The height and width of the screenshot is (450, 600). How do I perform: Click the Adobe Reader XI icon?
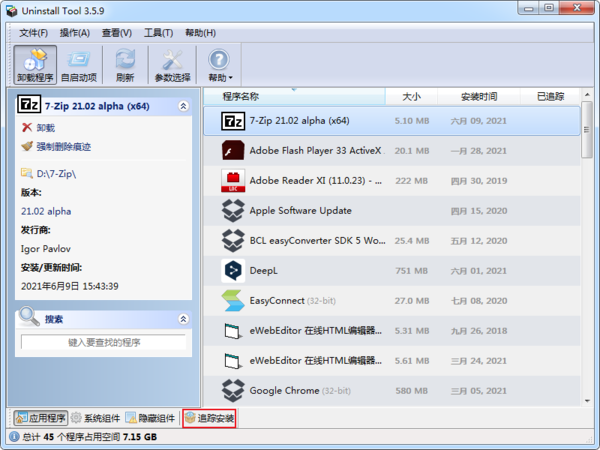[x=233, y=180]
